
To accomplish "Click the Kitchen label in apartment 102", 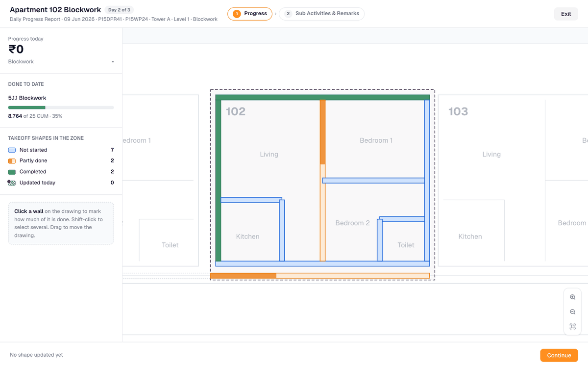I will click(248, 237).
